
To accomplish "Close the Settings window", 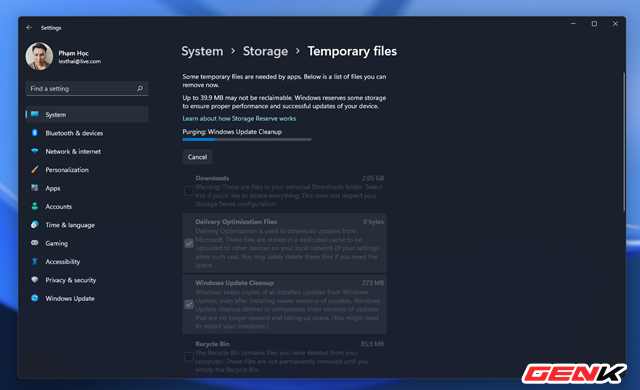I will click(x=615, y=24).
